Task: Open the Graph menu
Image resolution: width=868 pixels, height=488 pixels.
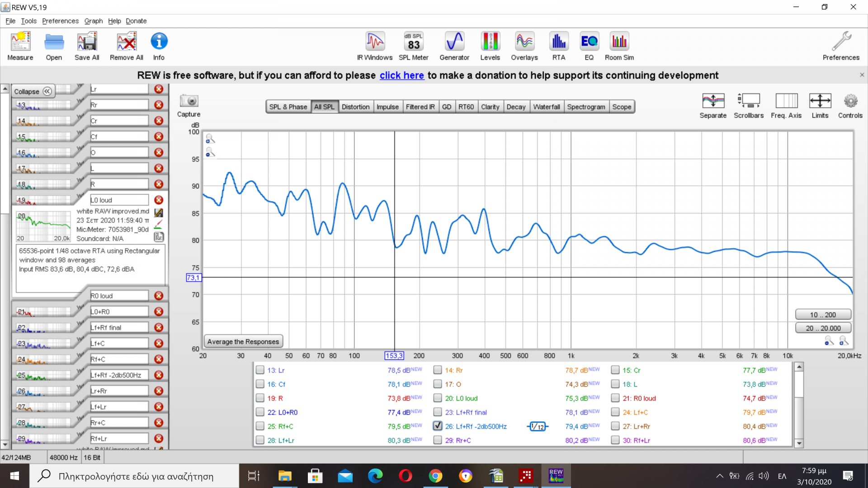Action: (x=93, y=21)
